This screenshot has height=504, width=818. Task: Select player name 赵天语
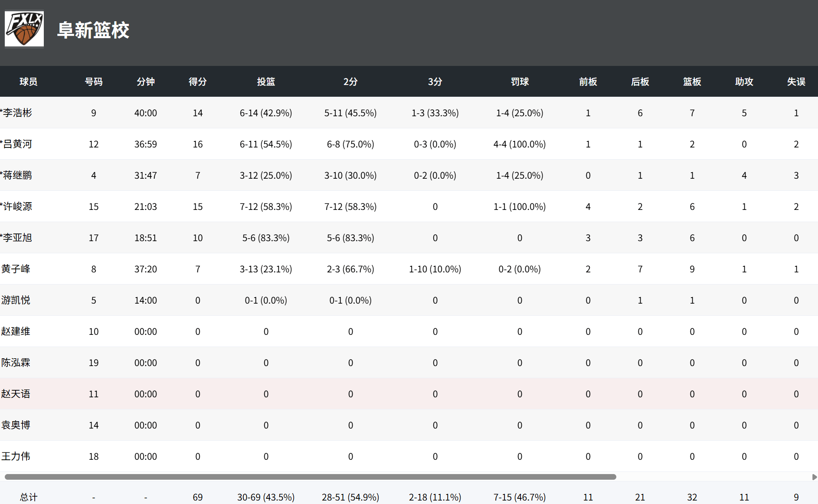pyautogui.click(x=16, y=394)
